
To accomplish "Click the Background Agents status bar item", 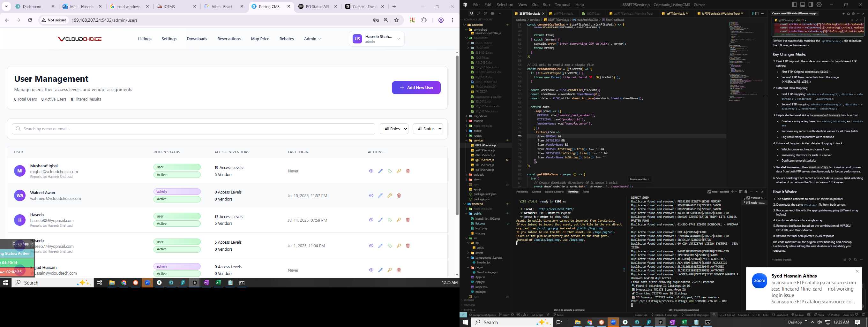I will click(x=482, y=315).
